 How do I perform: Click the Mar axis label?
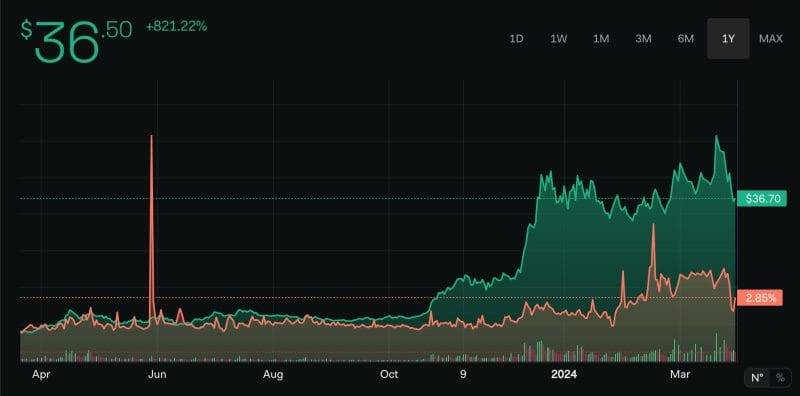click(x=680, y=375)
